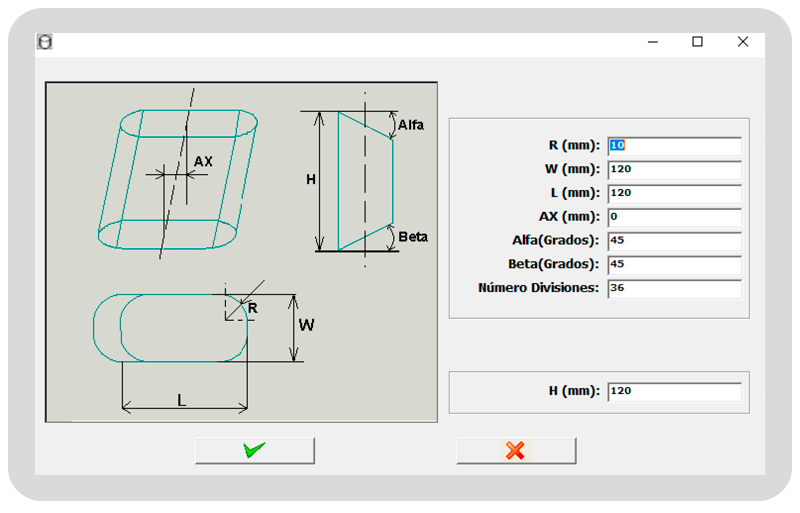Select the L (mm) length input field
The width and height of the screenshot is (800, 513).
[673, 193]
